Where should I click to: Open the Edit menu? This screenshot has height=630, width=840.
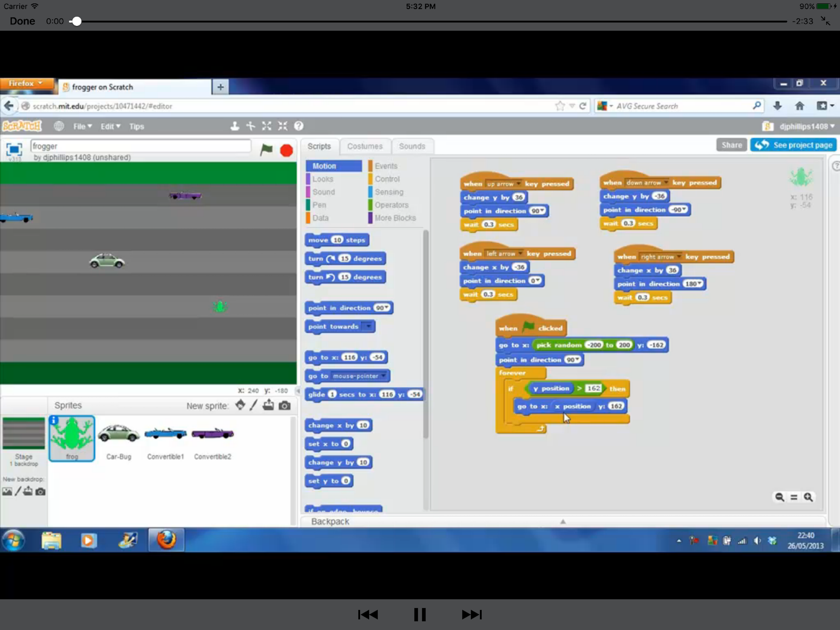pyautogui.click(x=110, y=126)
